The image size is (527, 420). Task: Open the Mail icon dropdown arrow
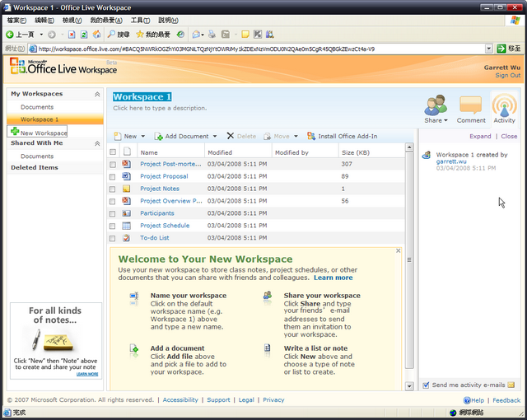click(203, 35)
